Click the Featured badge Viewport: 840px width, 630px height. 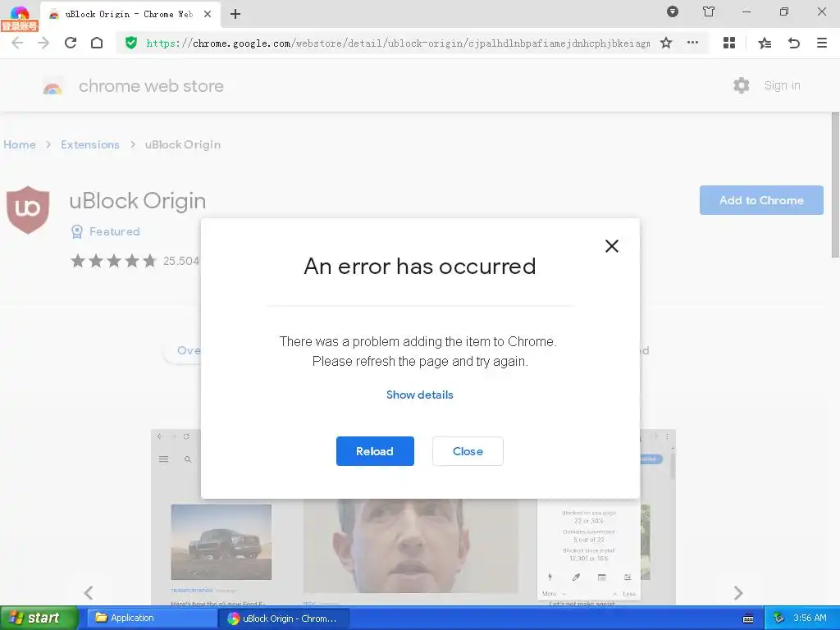click(106, 231)
